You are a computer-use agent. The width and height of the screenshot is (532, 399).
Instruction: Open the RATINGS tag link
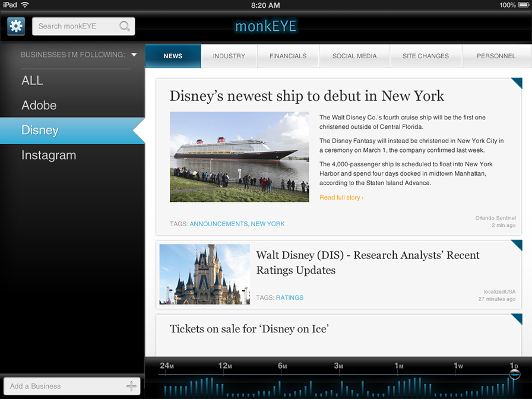tap(289, 297)
